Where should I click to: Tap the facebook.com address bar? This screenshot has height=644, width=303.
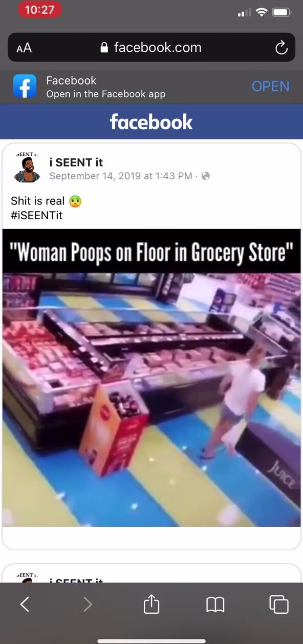151,48
